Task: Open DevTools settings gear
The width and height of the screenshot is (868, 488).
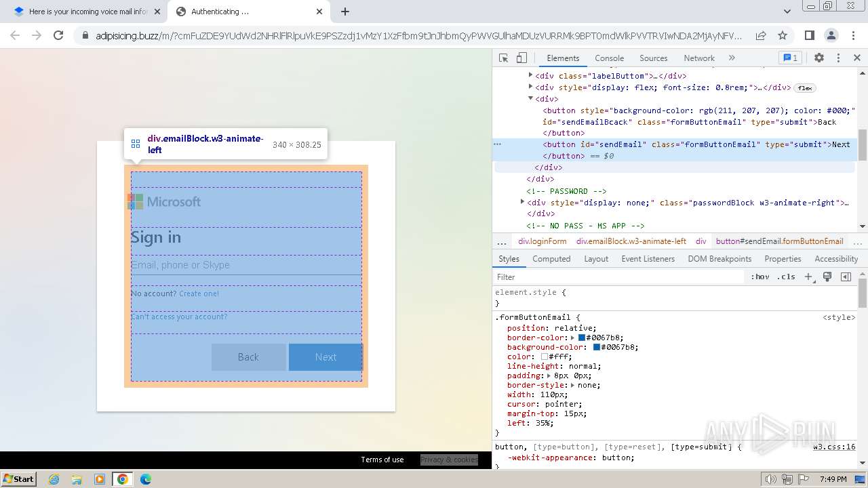Action: [819, 58]
